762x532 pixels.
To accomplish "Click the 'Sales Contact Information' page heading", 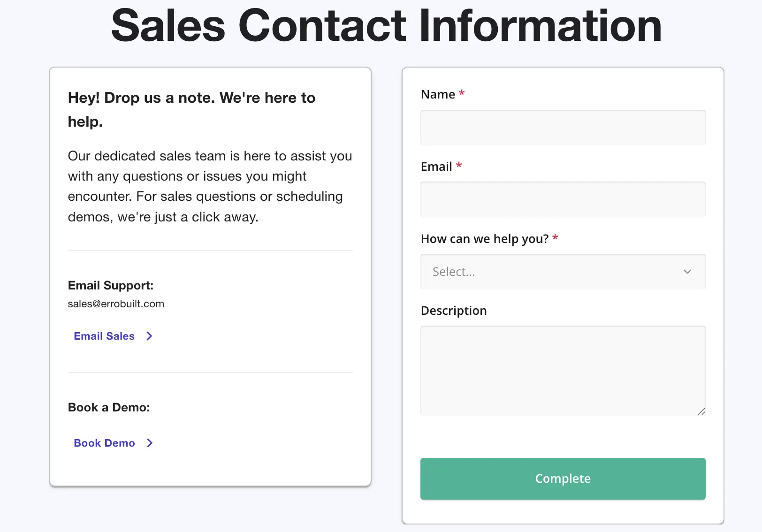I will (x=386, y=26).
